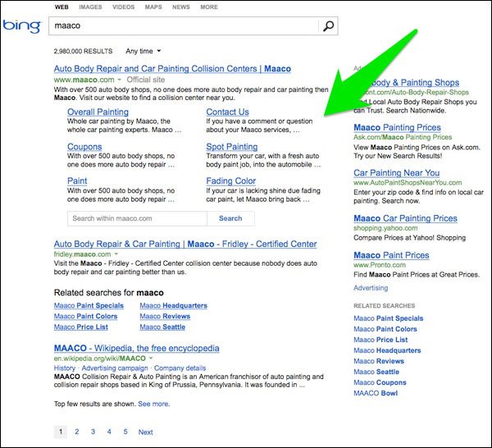This screenshot has width=492, height=448.
Task: Click the shopping.yahoo.com ad URL
Action: point(385,228)
